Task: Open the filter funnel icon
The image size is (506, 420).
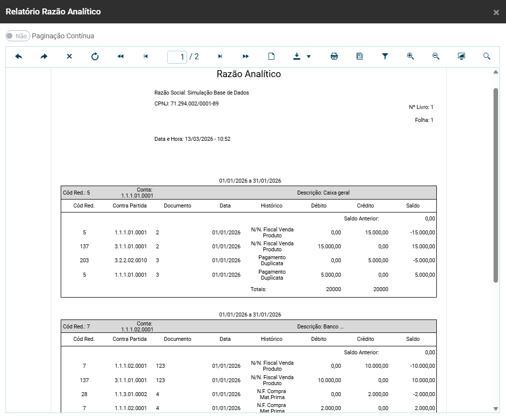Action: pos(385,57)
